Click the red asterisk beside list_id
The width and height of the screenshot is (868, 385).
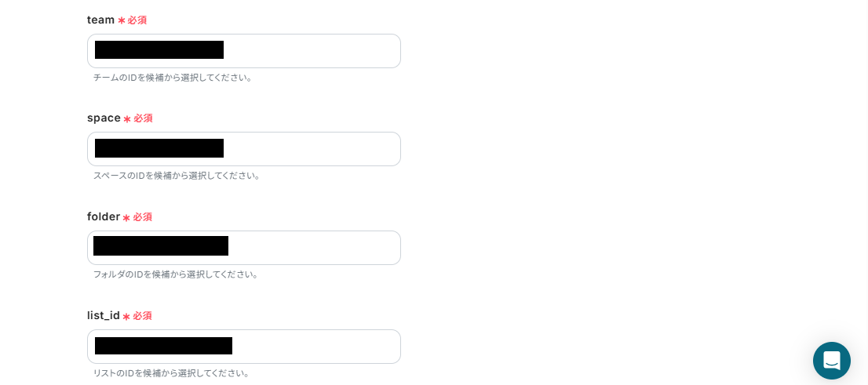coord(126,317)
